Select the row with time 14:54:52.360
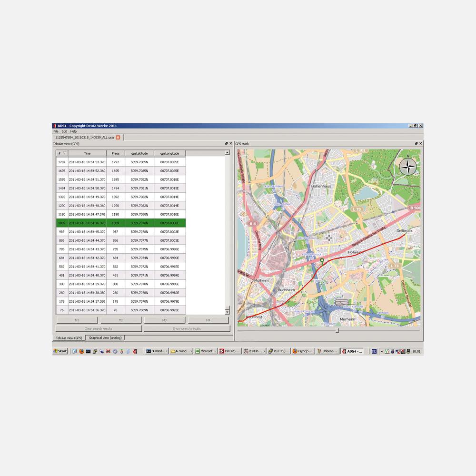 tap(121, 170)
